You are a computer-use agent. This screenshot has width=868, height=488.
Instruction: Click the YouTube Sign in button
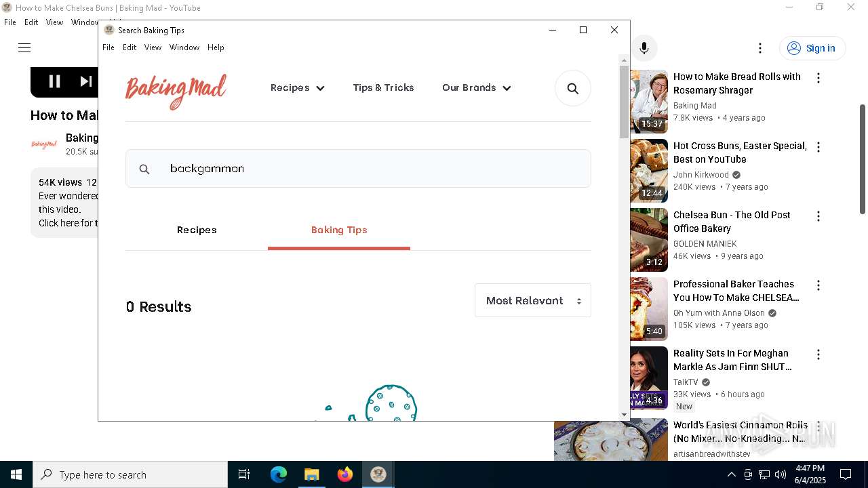pos(812,48)
